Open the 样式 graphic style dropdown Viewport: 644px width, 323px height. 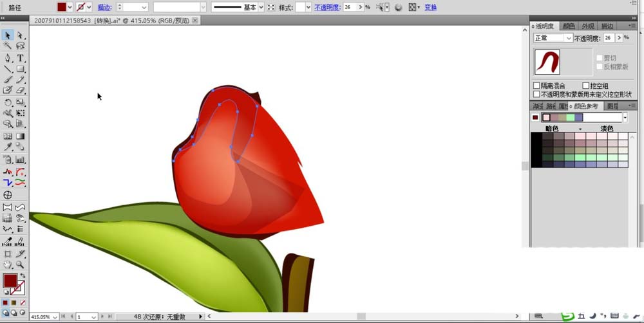(308, 7)
